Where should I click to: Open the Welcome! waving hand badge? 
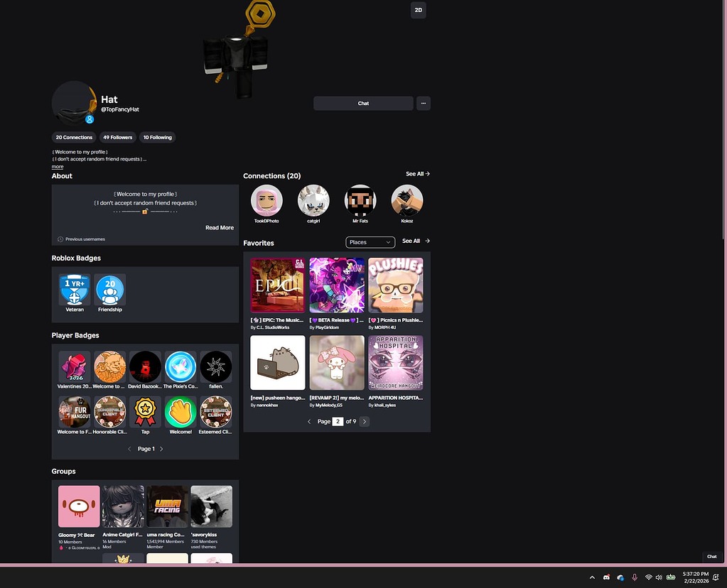pyautogui.click(x=181, y=412)
